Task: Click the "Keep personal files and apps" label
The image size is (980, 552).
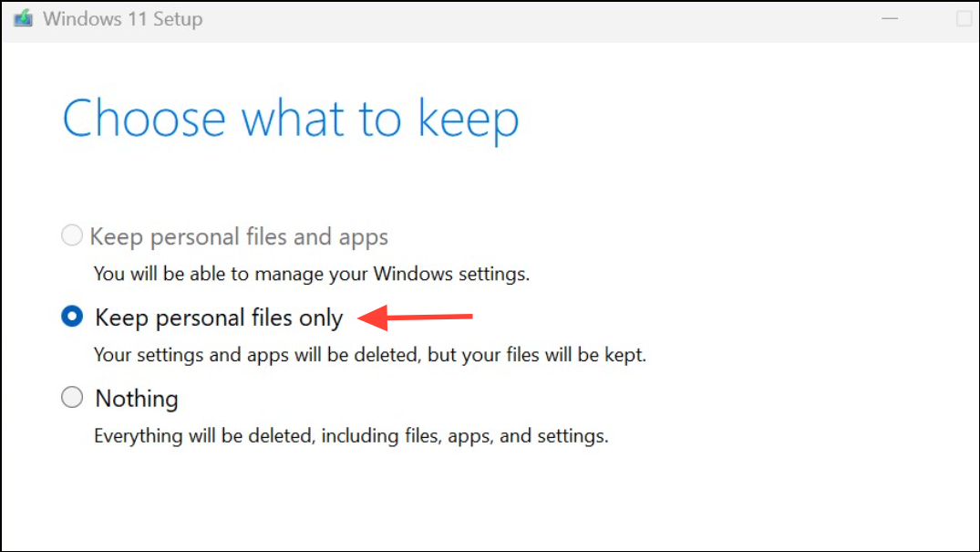Action: click(x=239, y=237)
